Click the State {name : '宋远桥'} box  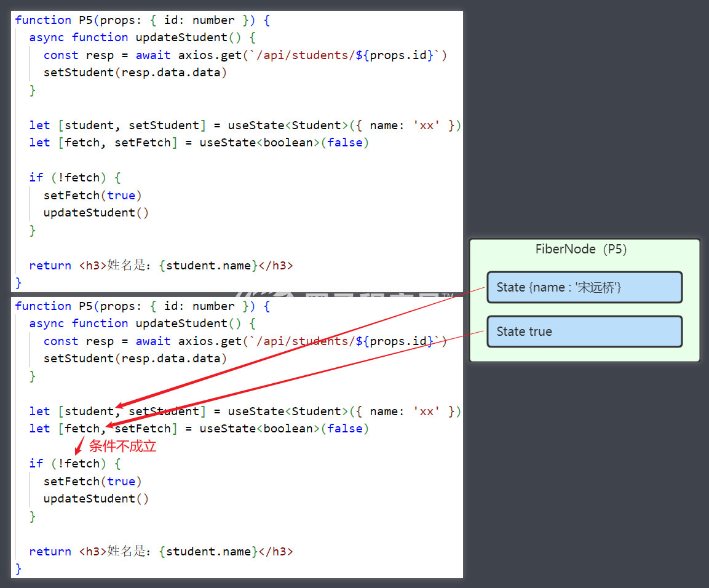[584, 287]
